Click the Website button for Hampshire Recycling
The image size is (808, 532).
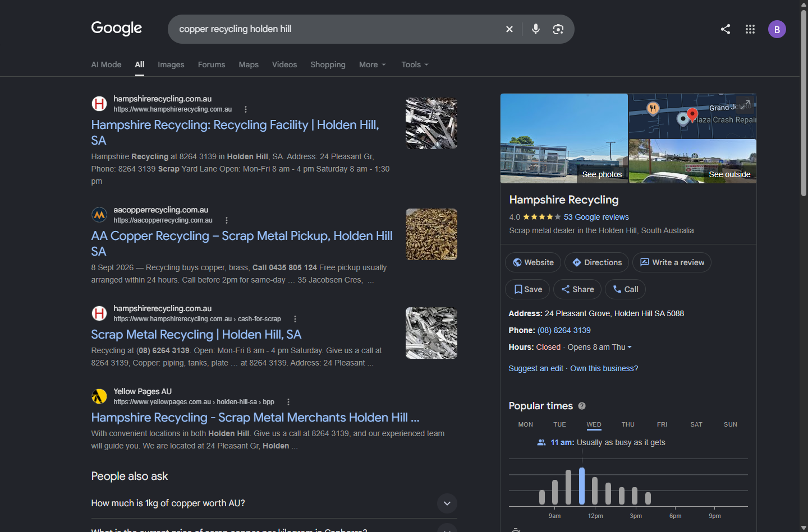(x=533, y=262)
